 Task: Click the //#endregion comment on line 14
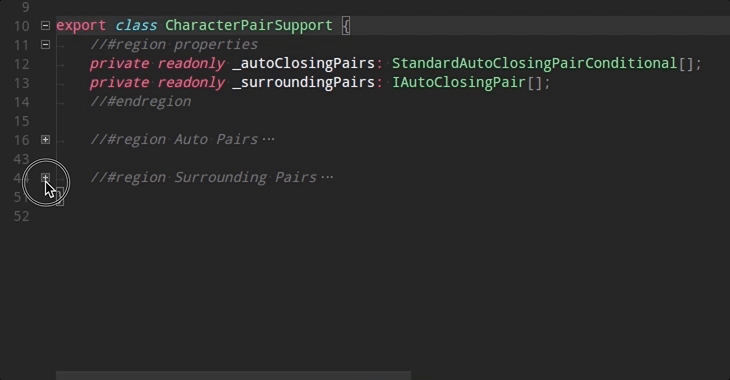141,101
